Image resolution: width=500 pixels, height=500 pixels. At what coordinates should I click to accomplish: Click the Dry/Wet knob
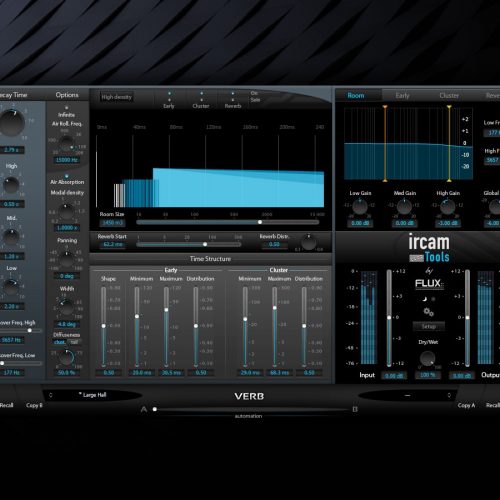tap(427, 358)
